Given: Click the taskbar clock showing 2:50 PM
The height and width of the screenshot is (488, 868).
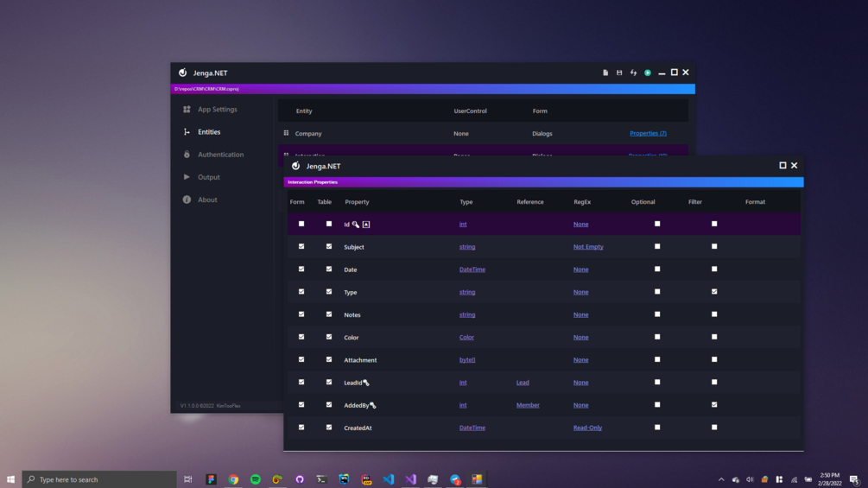Looking at the screenshot, I should (x=829, y=479).
